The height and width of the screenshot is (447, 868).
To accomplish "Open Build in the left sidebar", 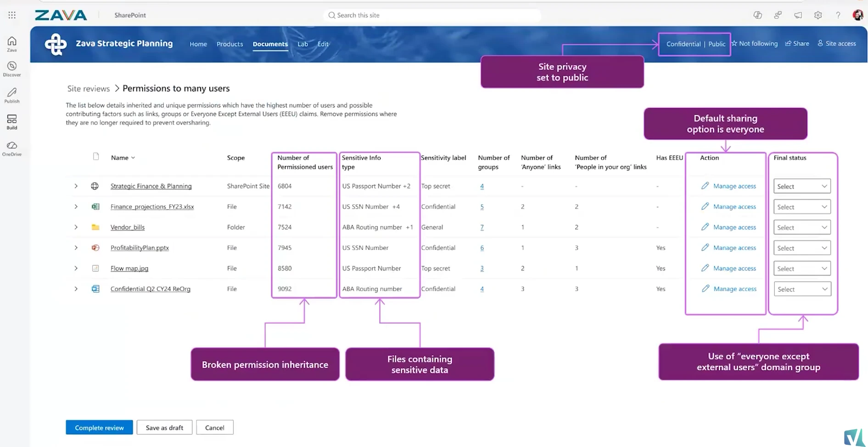I will (x=12, y=122).
